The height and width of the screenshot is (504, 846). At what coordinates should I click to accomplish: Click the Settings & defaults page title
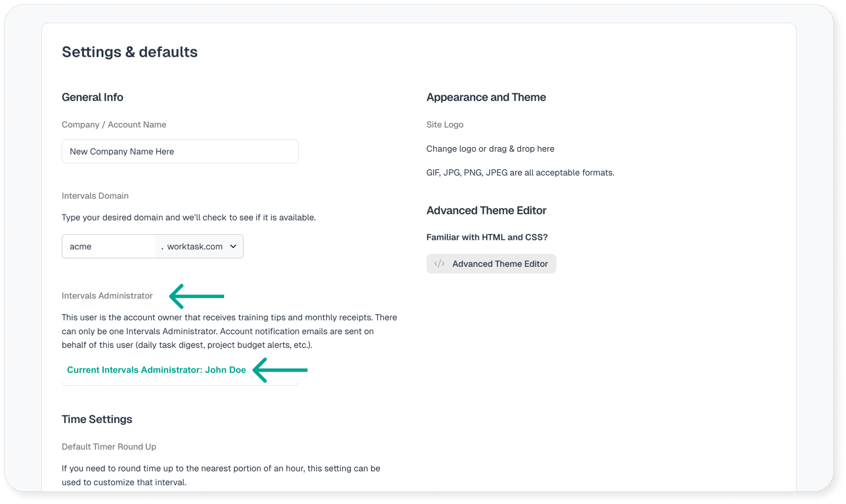click(x=130, y=52)
